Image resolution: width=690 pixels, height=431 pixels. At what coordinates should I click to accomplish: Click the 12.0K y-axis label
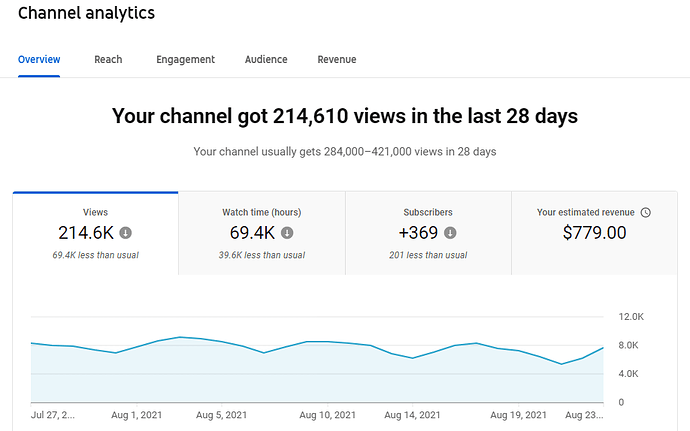pyautogui.click(x=631, y=317)
